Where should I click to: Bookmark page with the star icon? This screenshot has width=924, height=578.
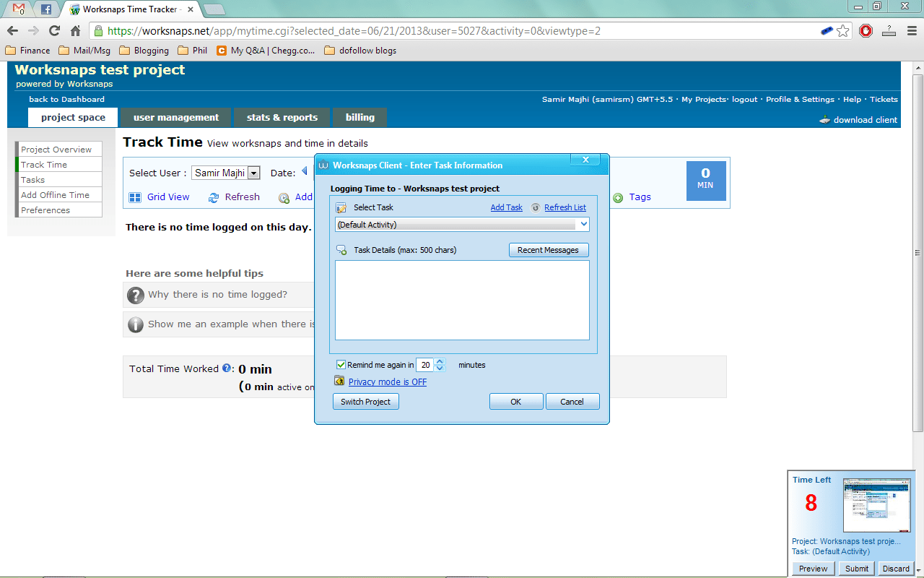[x=842, y=31]
